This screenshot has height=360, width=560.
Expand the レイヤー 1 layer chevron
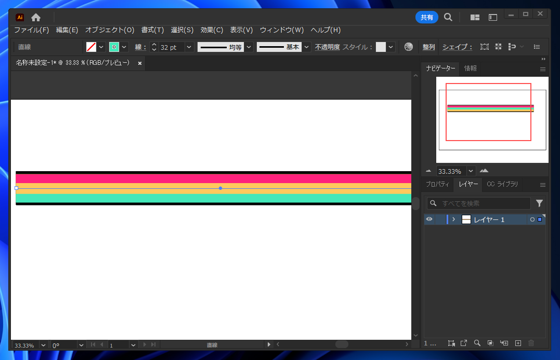click(454, 219)
